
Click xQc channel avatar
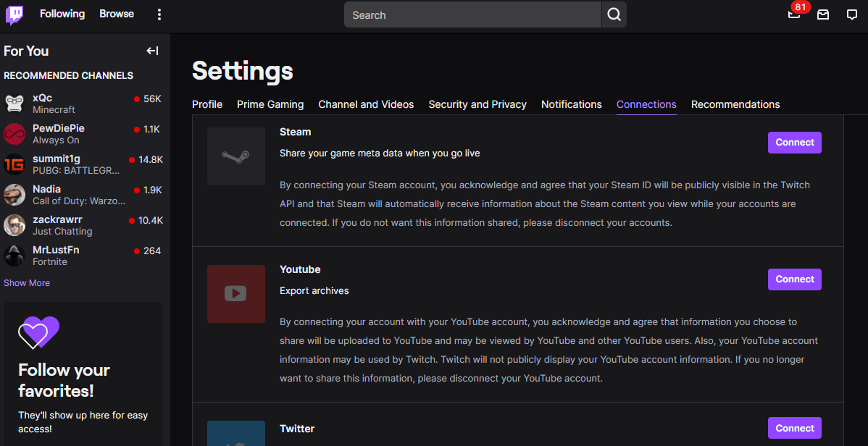pos(14,104)
